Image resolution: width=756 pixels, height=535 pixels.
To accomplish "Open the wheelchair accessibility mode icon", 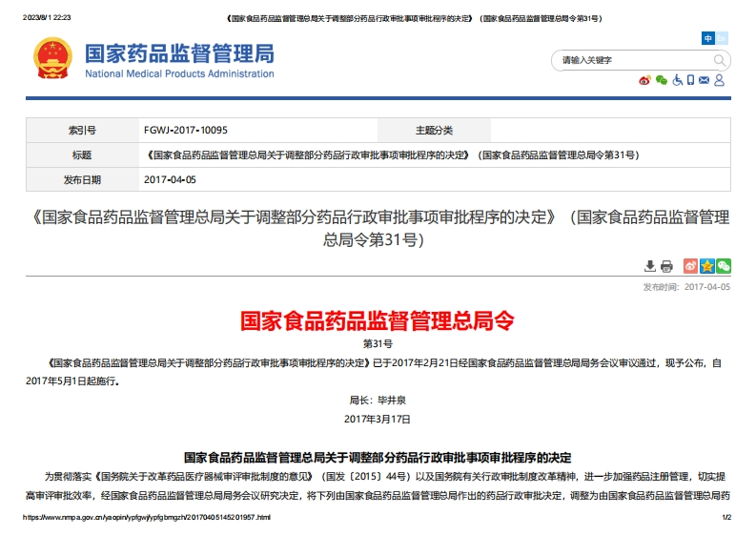I will (677, 80).
